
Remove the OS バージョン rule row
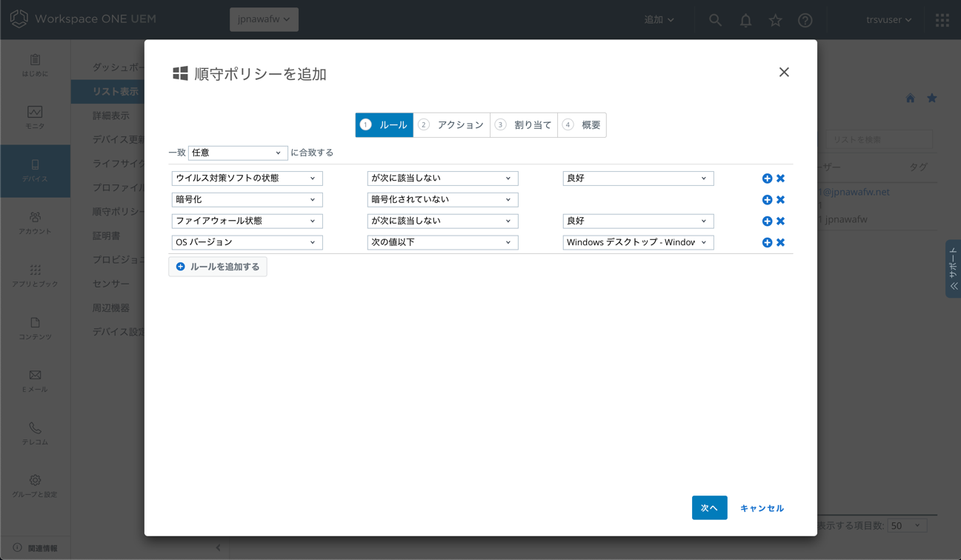[780, 243]
